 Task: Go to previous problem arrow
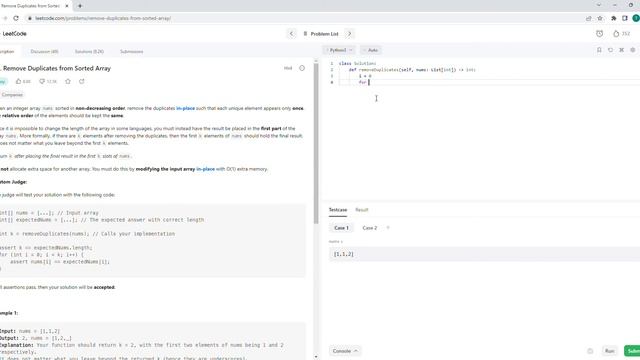coord(291,34)
